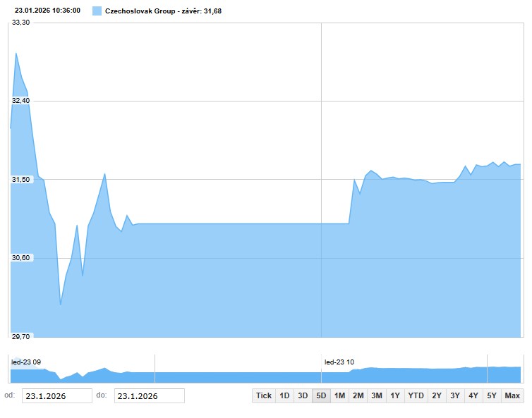Select the Tick range button
Screen dimensions: 532x418
click(264, 395)
